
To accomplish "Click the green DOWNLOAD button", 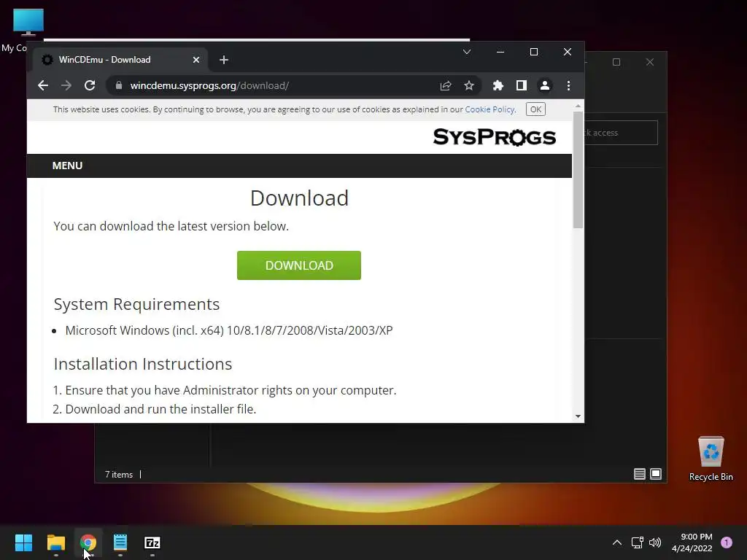I will (298, 265).
